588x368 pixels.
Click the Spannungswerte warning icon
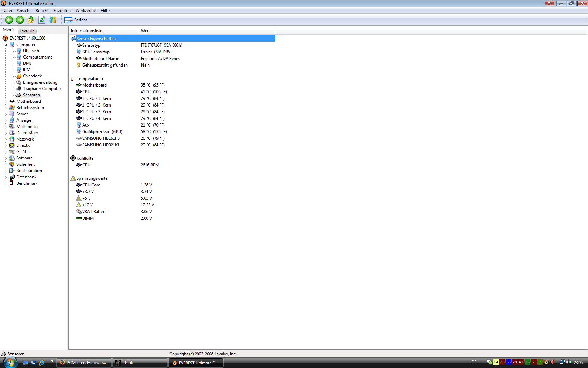click(x=73, y=178)
